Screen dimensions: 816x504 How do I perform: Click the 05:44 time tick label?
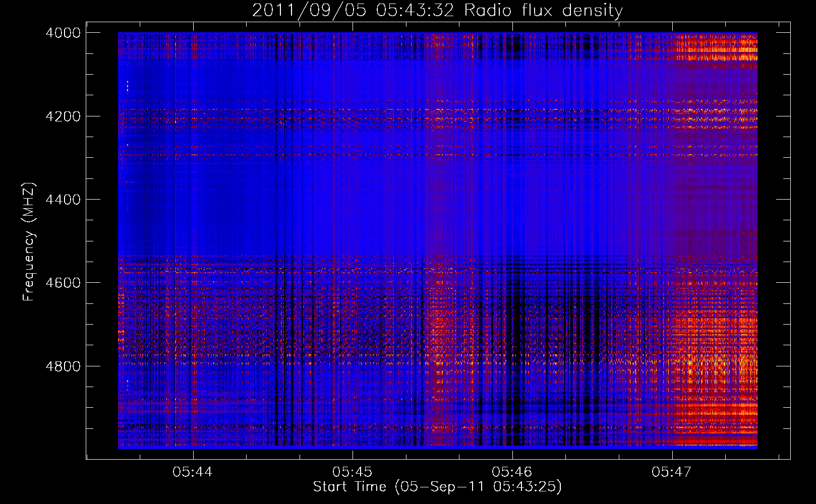(193, 472)
